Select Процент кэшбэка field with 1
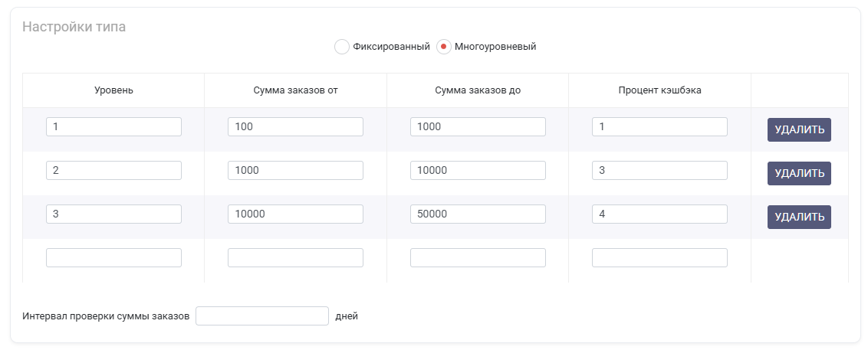The height and width of the screenshot is (350, 868). pyautogui.click(x=659, y=126)
